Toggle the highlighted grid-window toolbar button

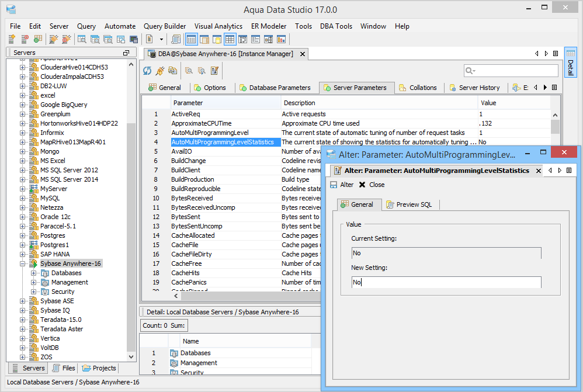pyautogui.click(x=192, y=39)
